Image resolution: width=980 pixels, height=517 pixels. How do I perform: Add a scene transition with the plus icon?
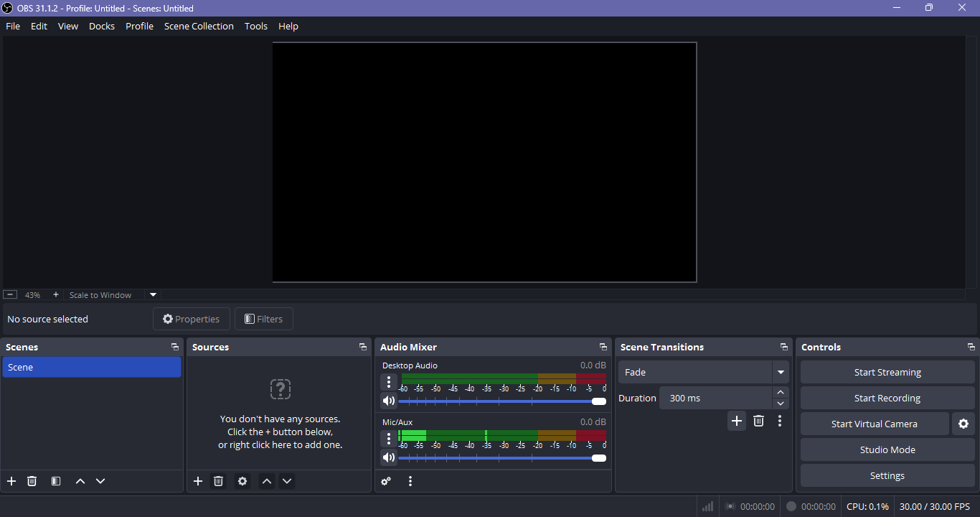coord(736,421)
